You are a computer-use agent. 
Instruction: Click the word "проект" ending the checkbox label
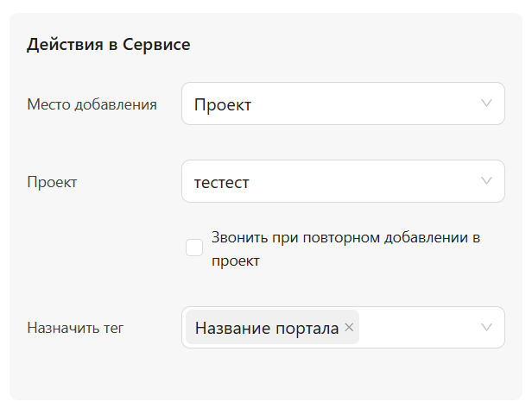(236, 260)
